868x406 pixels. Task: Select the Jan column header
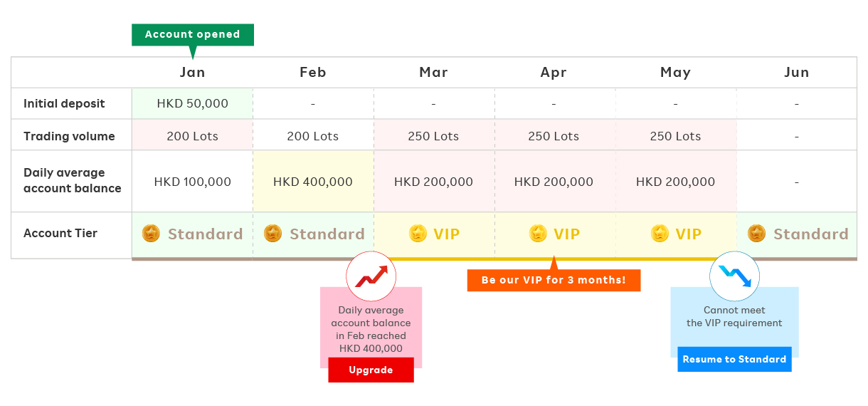[x=192, y=73]
